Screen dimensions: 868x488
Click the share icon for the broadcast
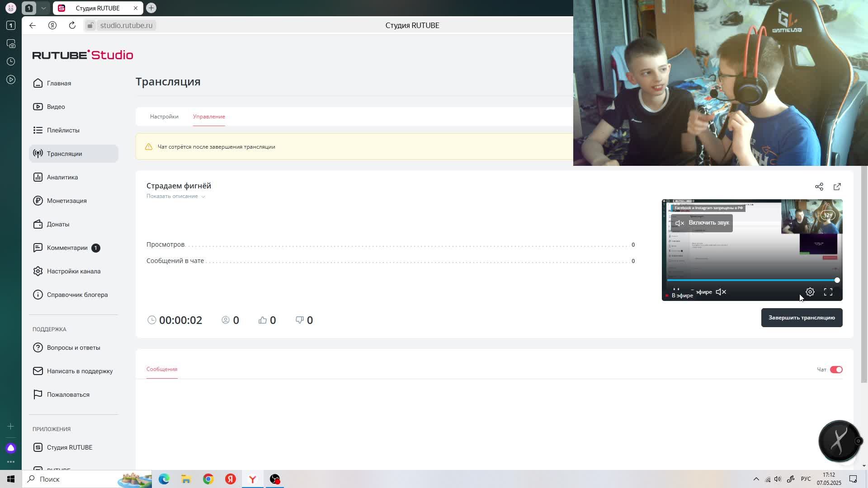[x=819, y=187]
